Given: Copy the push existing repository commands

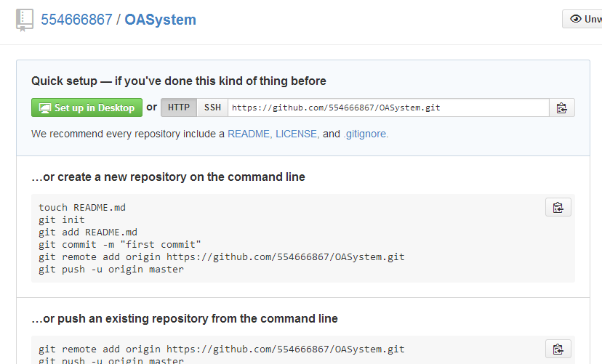Looking at the screenshot, I should tap(558, 349).
